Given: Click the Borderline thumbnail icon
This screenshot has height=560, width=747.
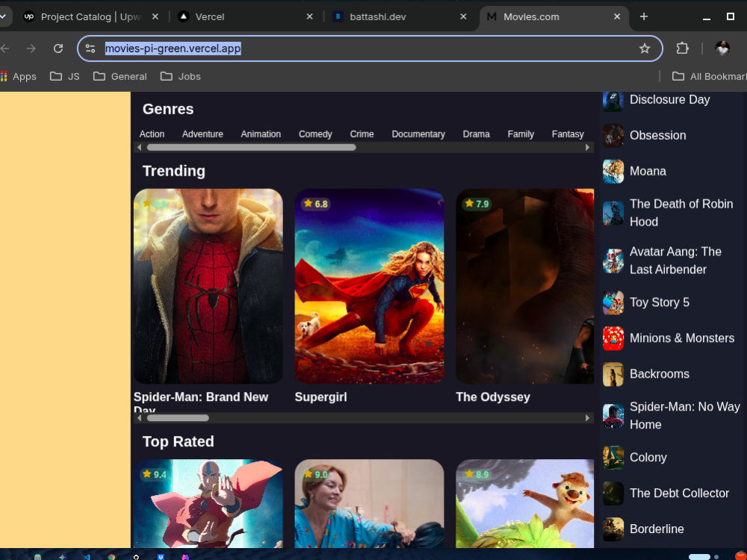Looking at the screenshot, I should pos(613,529).
